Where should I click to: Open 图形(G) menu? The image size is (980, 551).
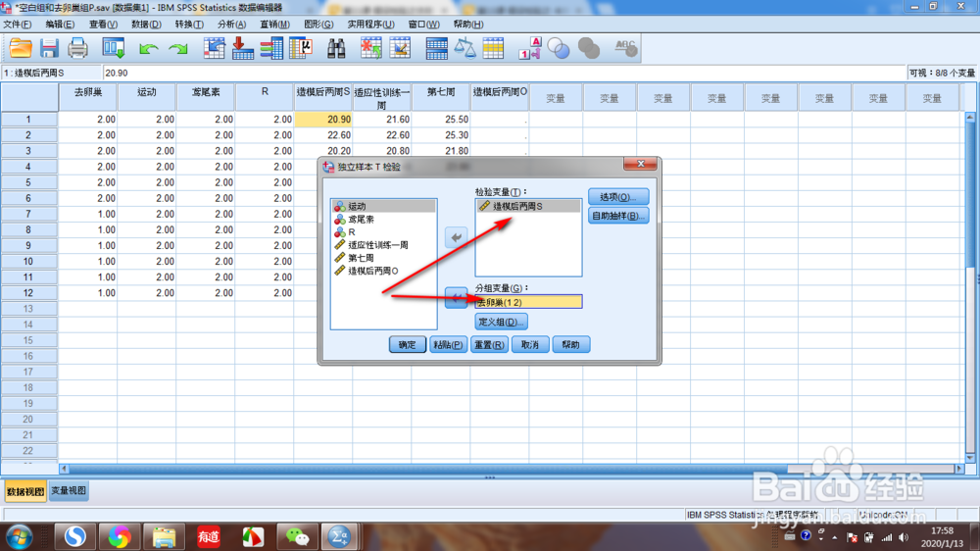click(x=318, y=25)
